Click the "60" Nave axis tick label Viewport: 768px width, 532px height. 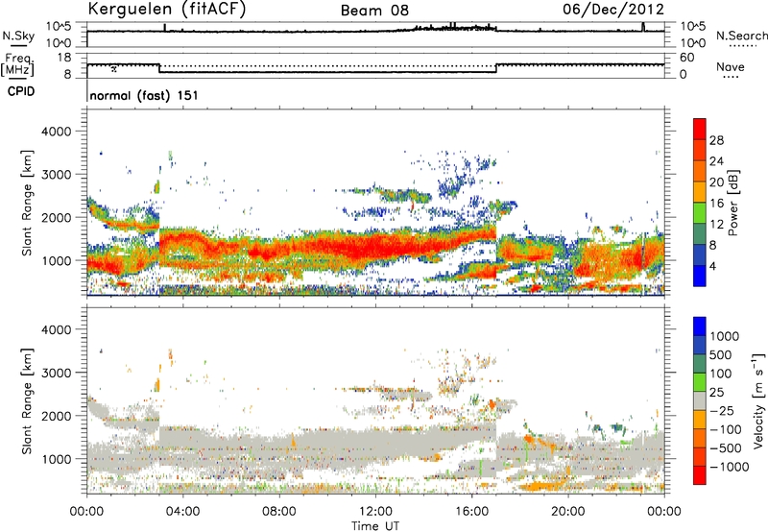686,58
